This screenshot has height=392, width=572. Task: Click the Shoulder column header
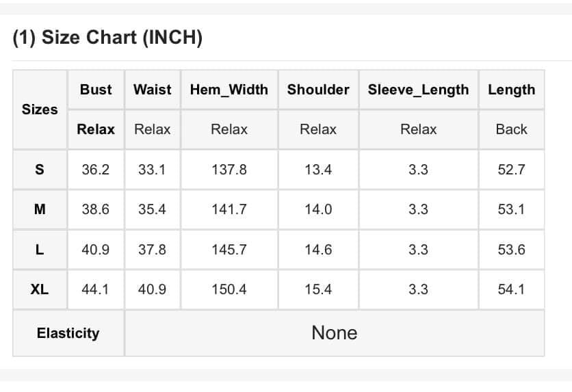pyautogui.click(x=318, y=90)
